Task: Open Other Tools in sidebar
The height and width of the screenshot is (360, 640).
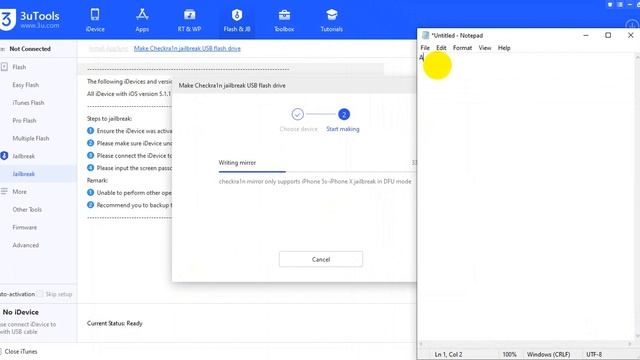Action: (27, 209)
